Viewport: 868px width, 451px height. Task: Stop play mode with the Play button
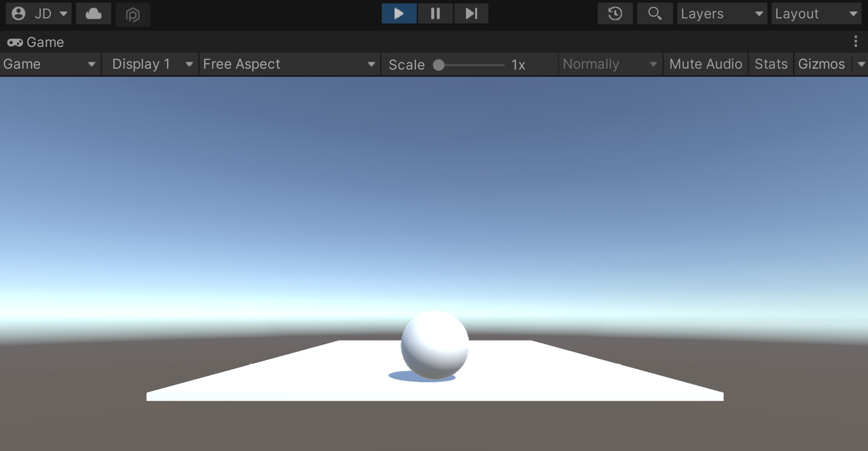pyautogui.click(x=399, y=14)
